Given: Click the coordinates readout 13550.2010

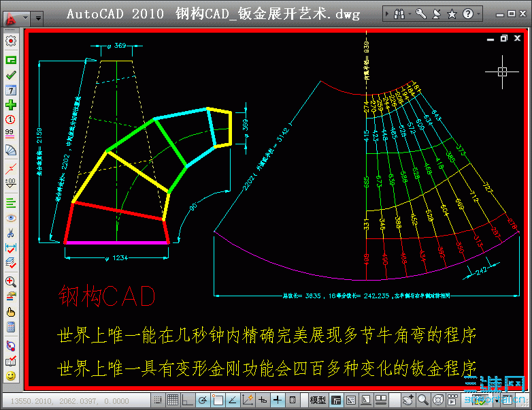Looking at the screenshot, I should [70, 401].
